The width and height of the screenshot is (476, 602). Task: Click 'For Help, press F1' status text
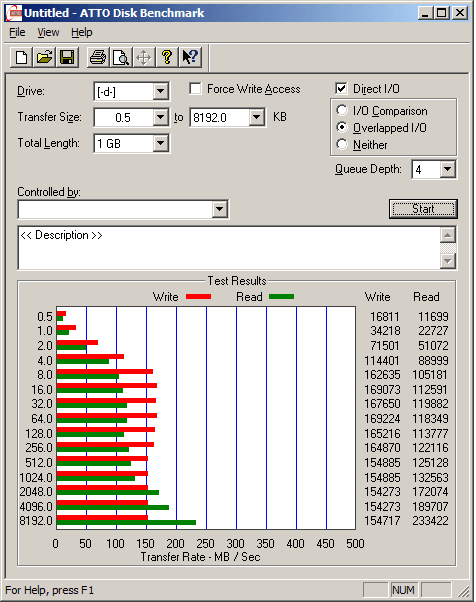[x=50, y=590]
